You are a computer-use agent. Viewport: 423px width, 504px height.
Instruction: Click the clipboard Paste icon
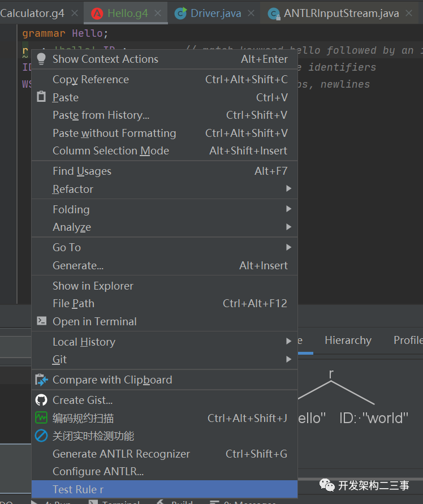pyautogui.click(x=41, y=97)
